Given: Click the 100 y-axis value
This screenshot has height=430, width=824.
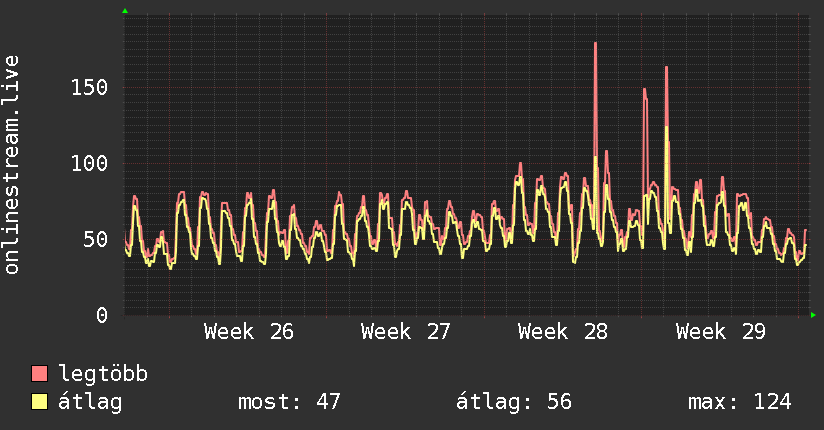Looking at the screenshot, I should click(89, 163).
